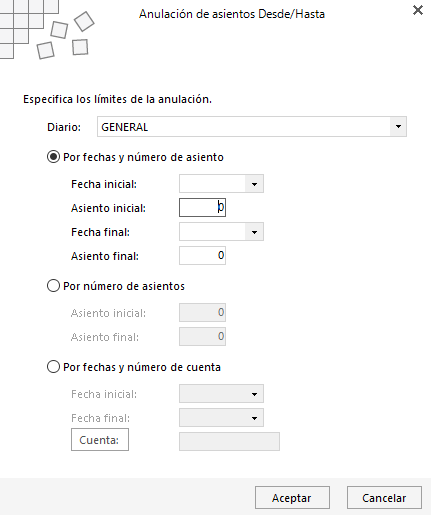Select Por número de asientos option
The width and height of the screenshot is (431, 515).
(x=53, y=286)
